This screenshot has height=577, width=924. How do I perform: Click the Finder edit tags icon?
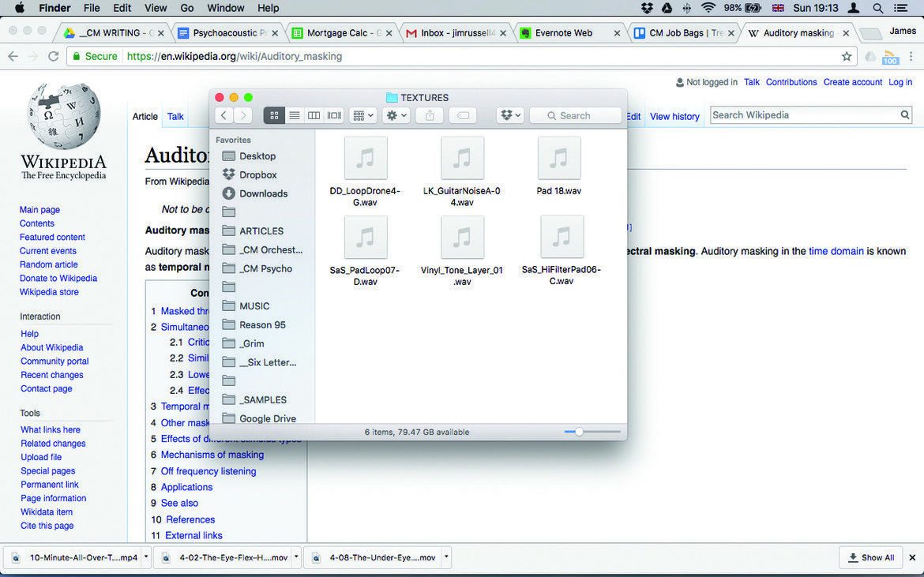pyautogui.click(x=463, y=115)
